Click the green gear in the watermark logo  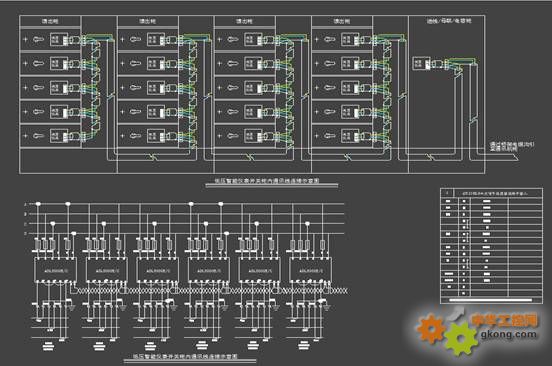pyautogui.click(x=461, y=339)
